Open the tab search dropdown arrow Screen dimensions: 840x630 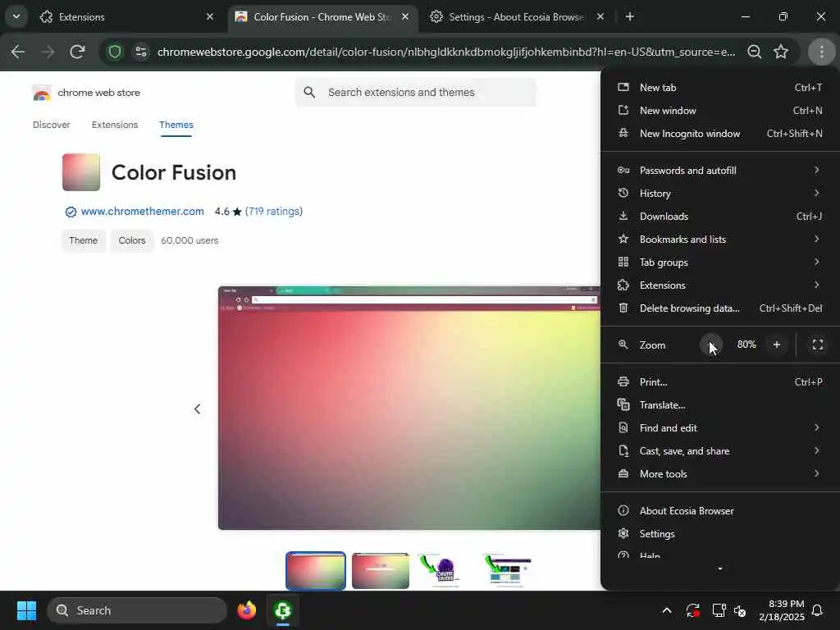click(x=16, y=16)
